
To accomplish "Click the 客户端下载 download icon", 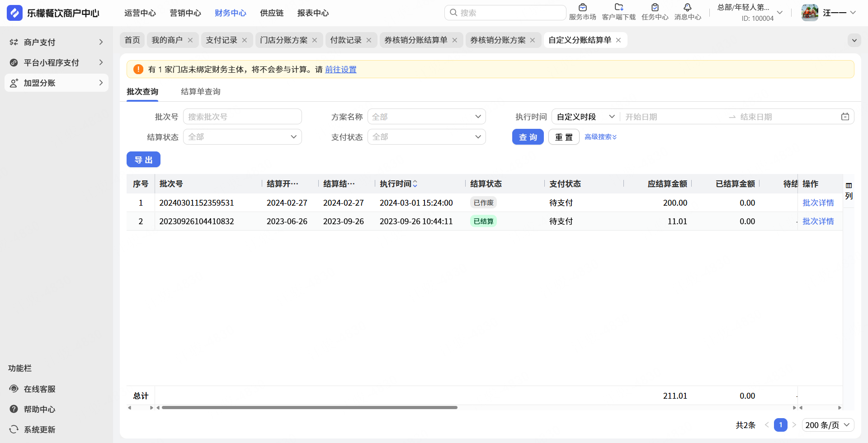I will [618, 8].
